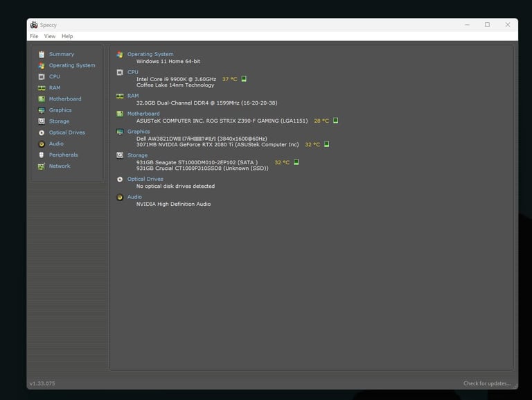Select Operating System in the sidebar
This screenshot has width=532, height=400.
72,66
